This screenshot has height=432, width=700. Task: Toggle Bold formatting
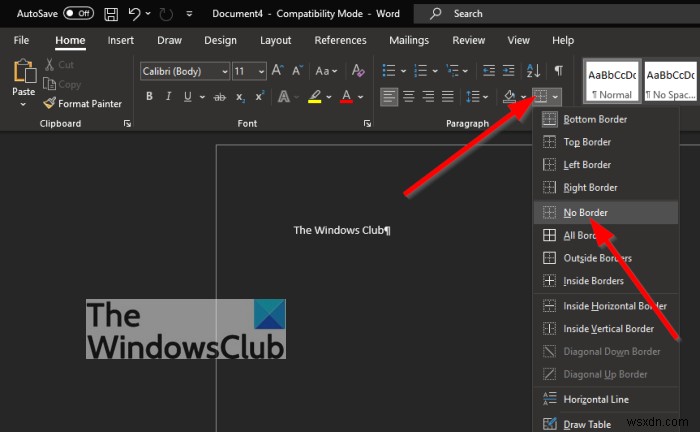click(149, 96)
